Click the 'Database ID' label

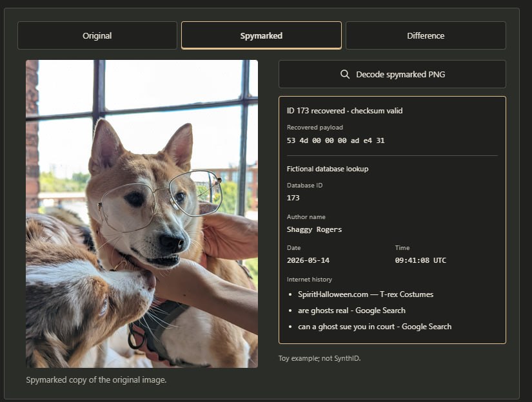[x=304, y=186]
